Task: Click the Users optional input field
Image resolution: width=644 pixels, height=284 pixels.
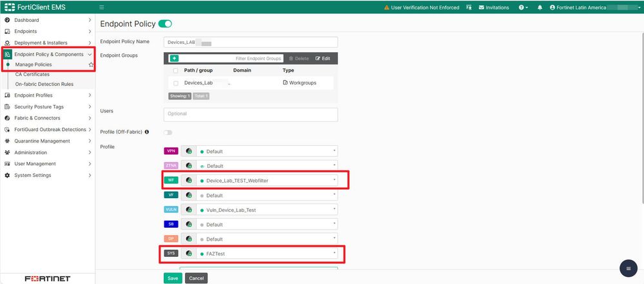Action: (251, 115)
